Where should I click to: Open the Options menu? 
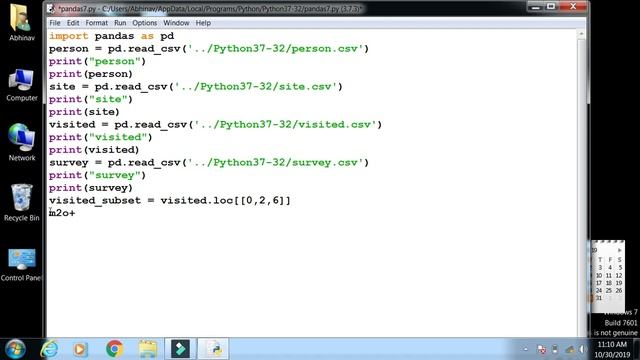[144, 23]
